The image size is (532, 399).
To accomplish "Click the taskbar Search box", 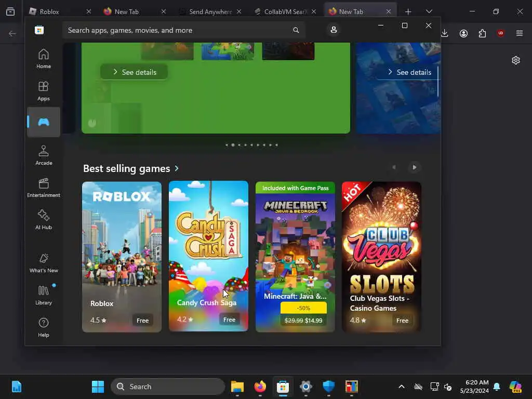I will point(168,387).
